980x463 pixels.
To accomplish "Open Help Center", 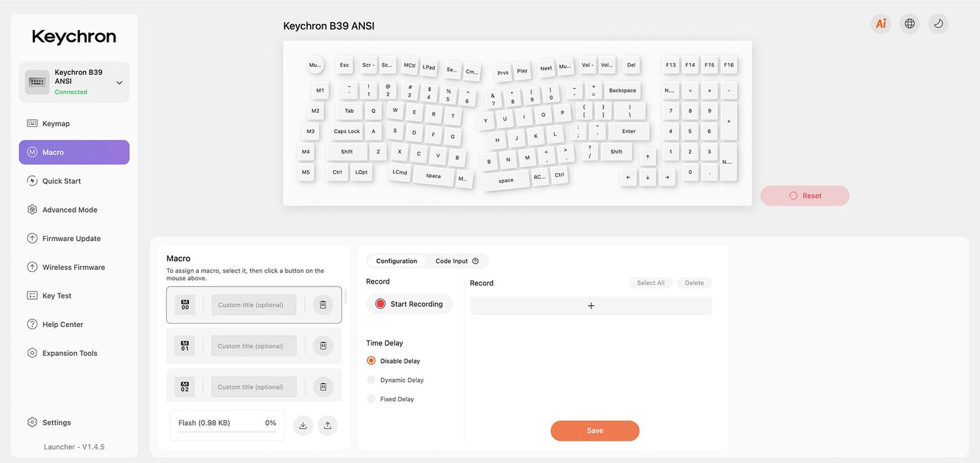I will click(74, 324).
